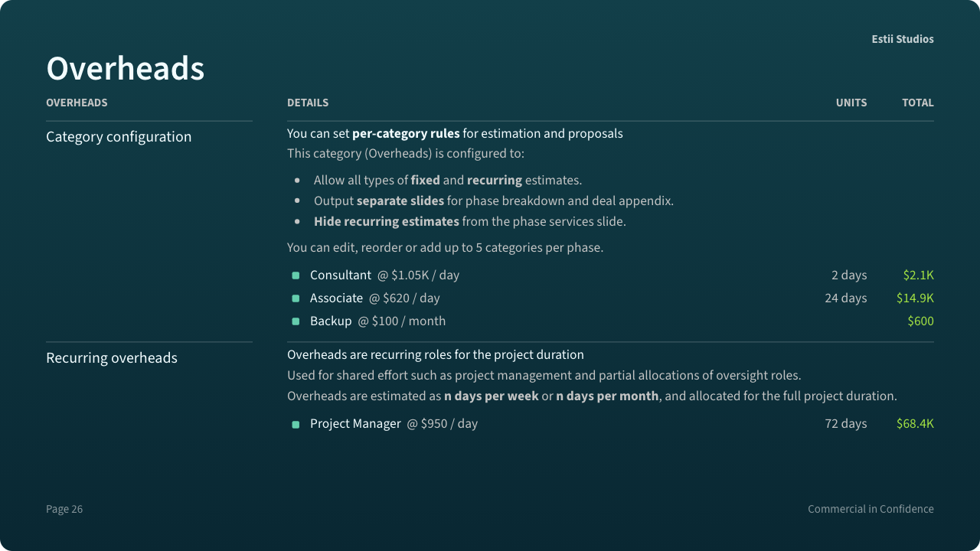
Task: Click the Backup $600 total
Action: [920, 321]
